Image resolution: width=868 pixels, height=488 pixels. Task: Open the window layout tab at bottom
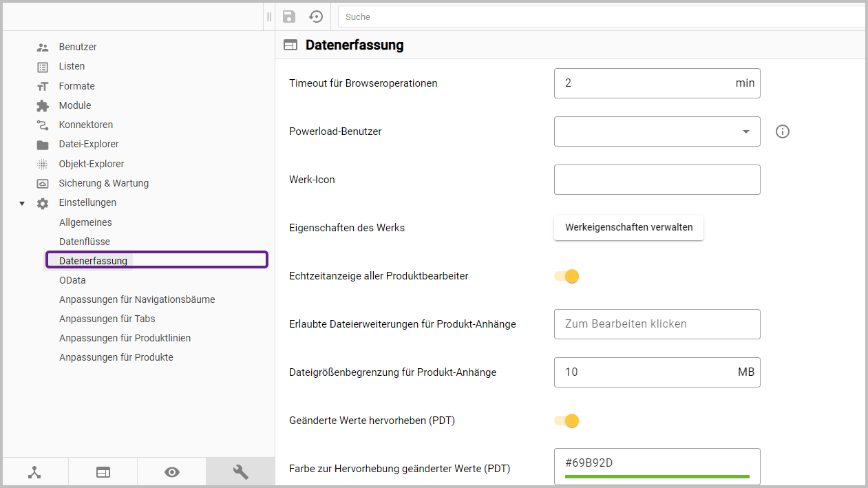(103, 472)
